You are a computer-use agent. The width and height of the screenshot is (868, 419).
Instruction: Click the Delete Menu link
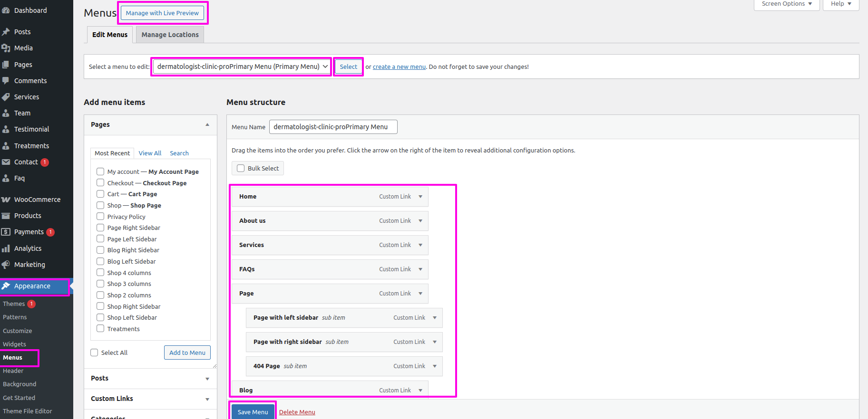(x=297, y=412)
